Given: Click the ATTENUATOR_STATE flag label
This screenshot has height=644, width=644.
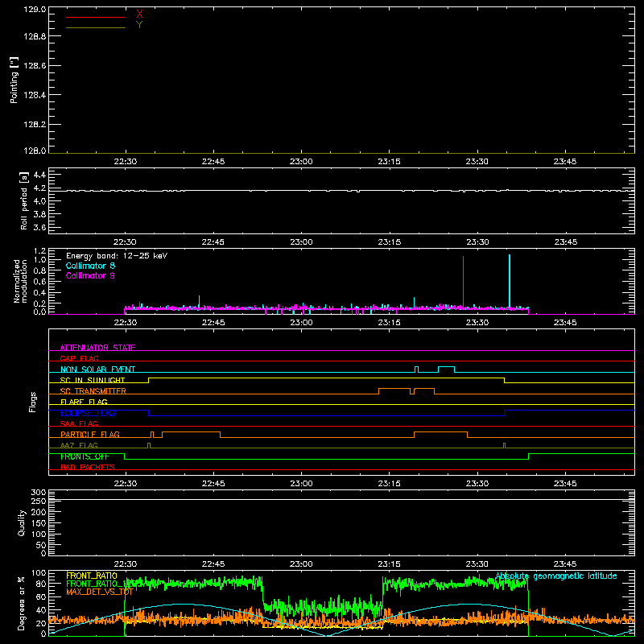Looking at the screenshot, I should click(97, 348).
